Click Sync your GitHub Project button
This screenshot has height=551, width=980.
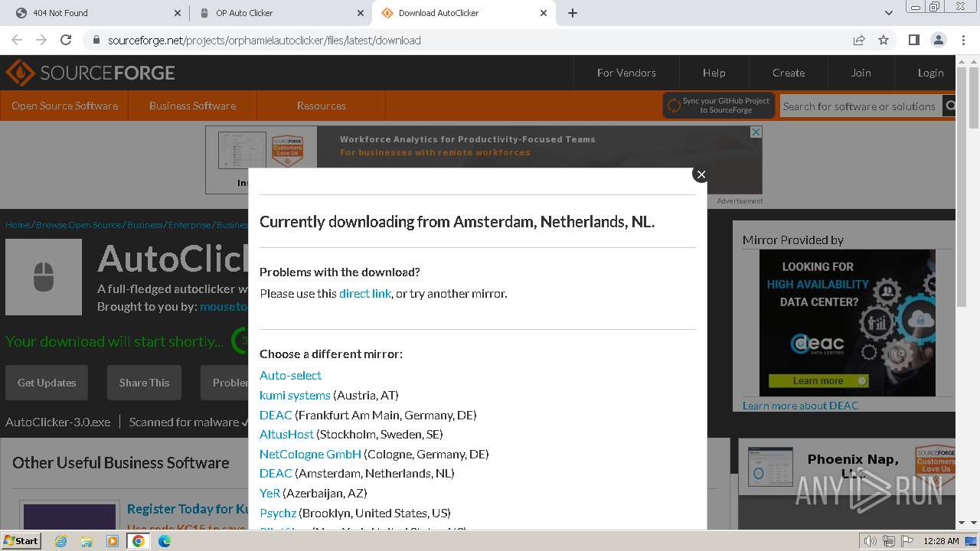click(x=719, y=106)
